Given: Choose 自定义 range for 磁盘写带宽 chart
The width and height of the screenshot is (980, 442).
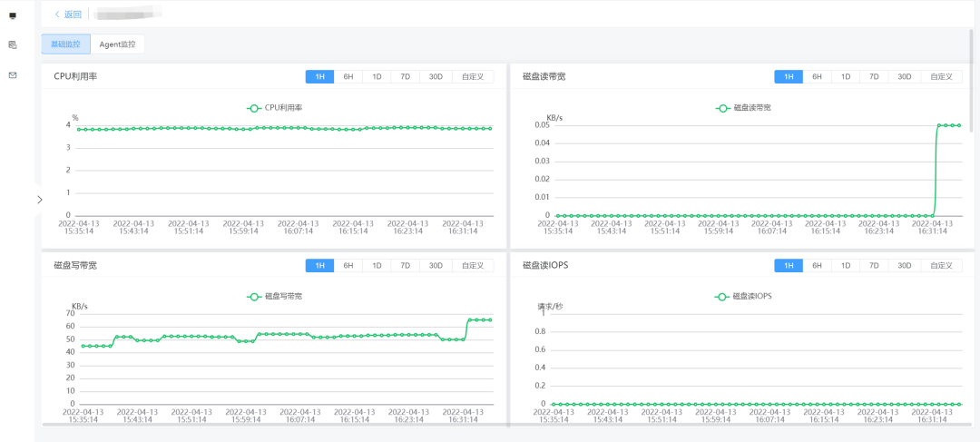Looking at the screenshot, I should [473, 265].
